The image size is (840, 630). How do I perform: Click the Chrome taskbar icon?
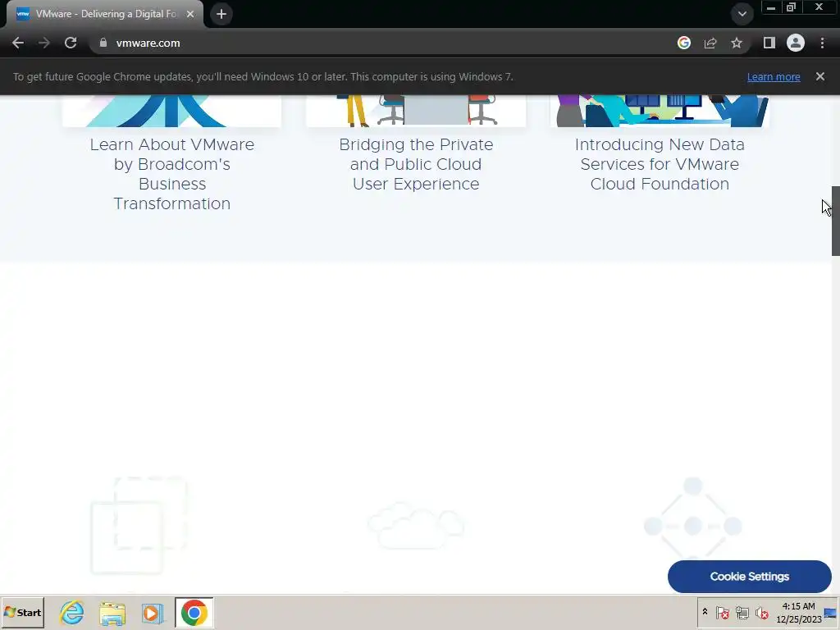[194, 612]
